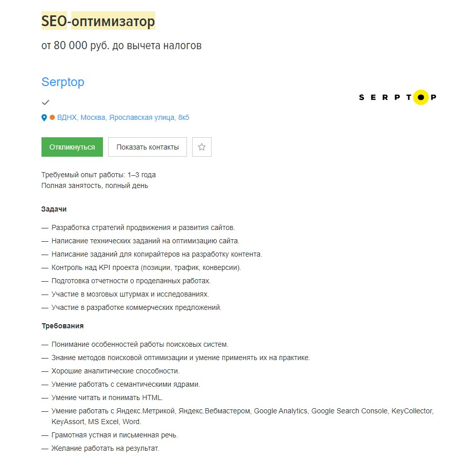Click the Задачи section heading
Viewport: 476px width, 461px height.
point(54,209)
